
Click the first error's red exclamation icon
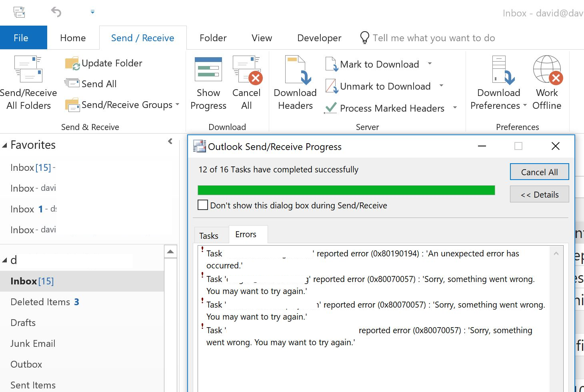click(x=202, y=249)
